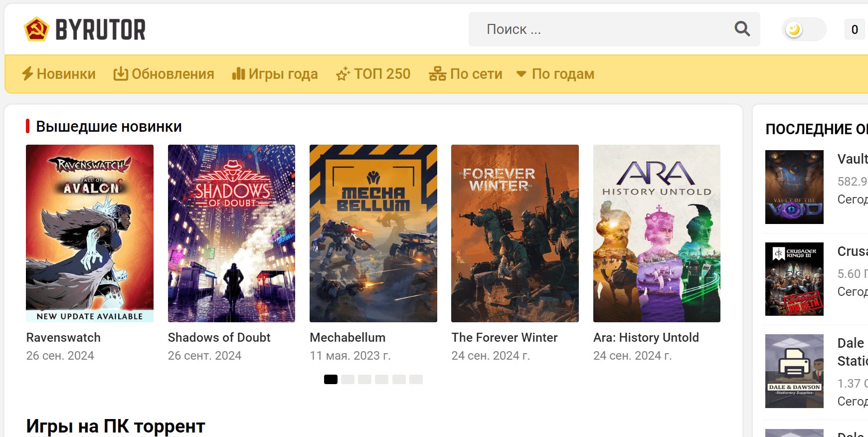Viewport: 868px width, 437px height.
Task: Open the ТОП 250 list
Action: [382, 74]
